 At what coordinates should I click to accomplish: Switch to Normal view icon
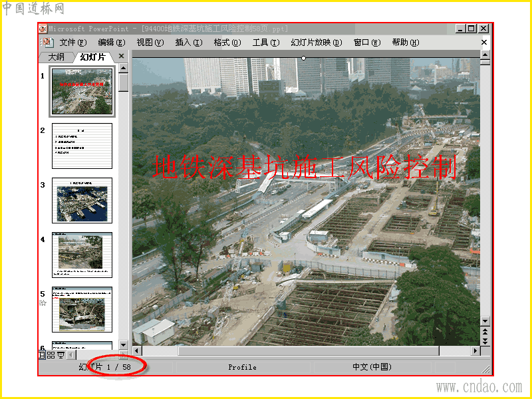click(42, 355)
